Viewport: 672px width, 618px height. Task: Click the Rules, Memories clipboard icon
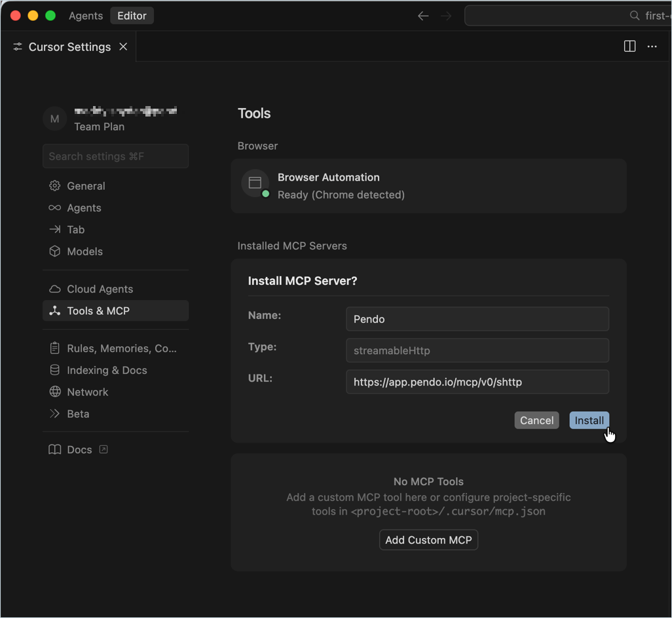55,348
